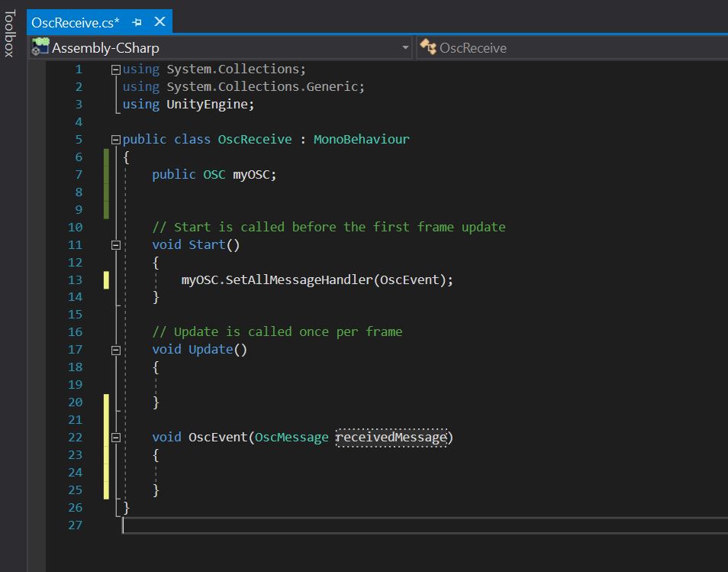Click the OscMessage type in OscEvent signature
Screen dimensions: 728x572
point(292,437)
